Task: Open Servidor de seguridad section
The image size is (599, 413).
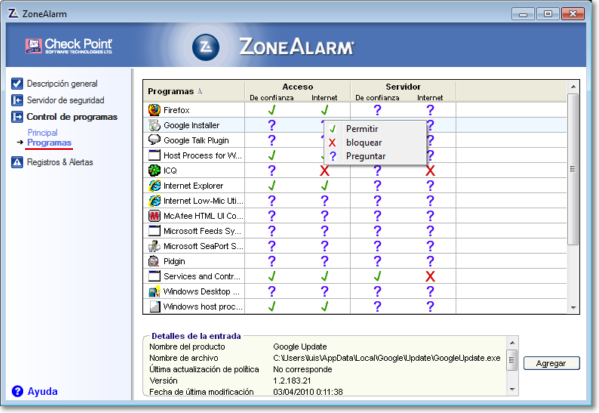Action: (x=65, y=100)
